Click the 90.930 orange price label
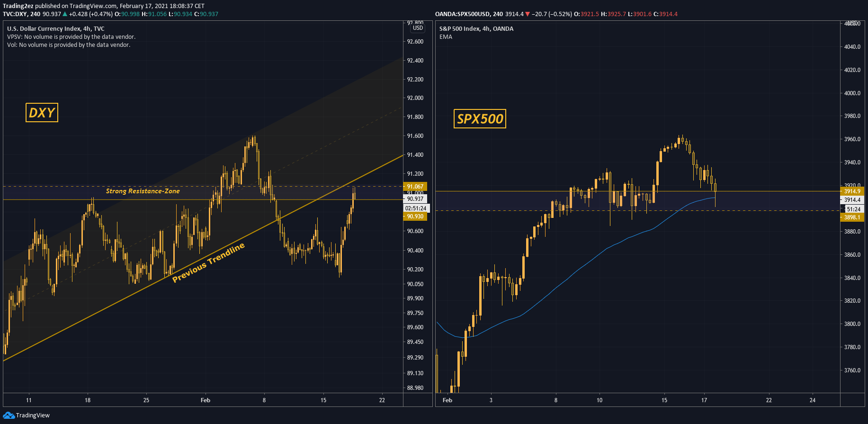Viewport: 868px width, 424px height. 415,217
